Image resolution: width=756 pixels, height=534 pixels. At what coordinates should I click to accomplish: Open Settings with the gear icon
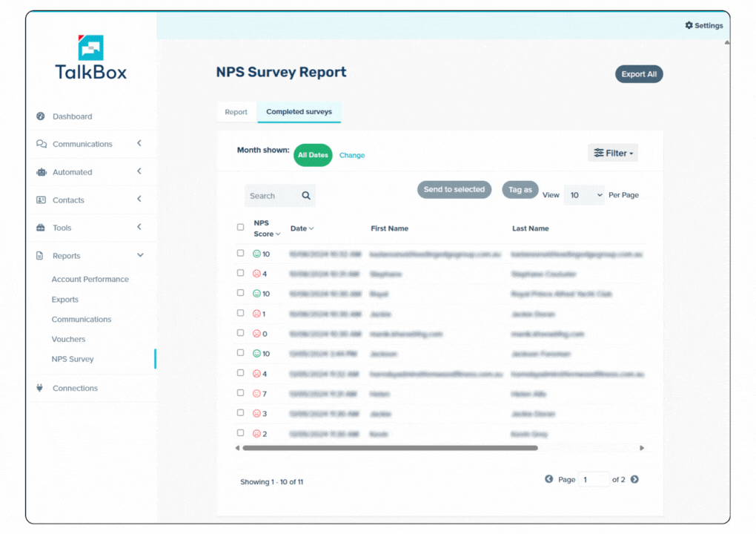click(x=689, y=25)
